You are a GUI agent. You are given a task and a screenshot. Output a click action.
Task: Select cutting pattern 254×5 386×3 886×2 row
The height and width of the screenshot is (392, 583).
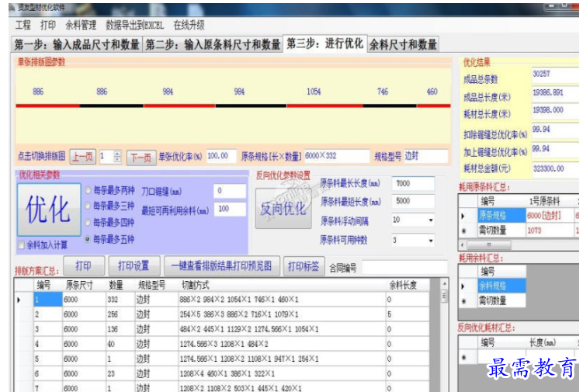[x=282, y=314]
